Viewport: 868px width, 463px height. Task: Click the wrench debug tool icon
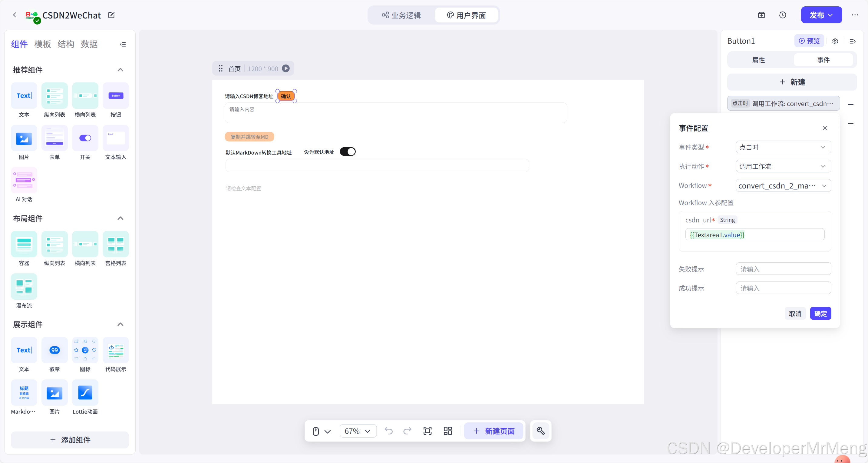[540, 431]
